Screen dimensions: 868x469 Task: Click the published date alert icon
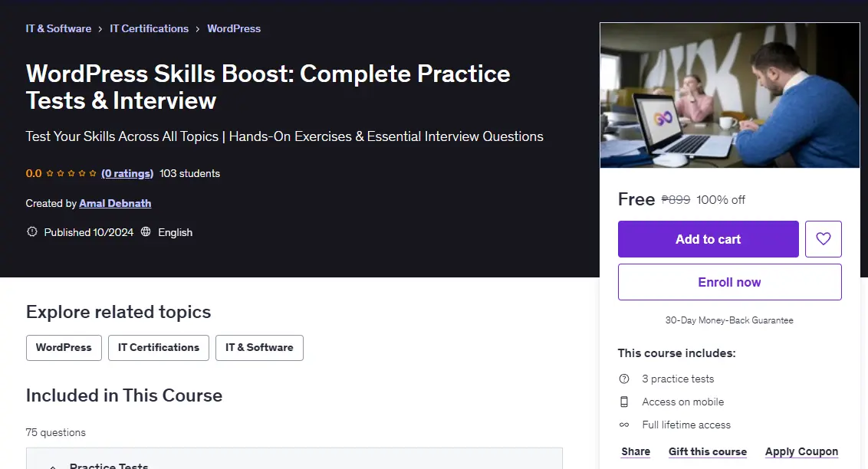pos(32,231)
